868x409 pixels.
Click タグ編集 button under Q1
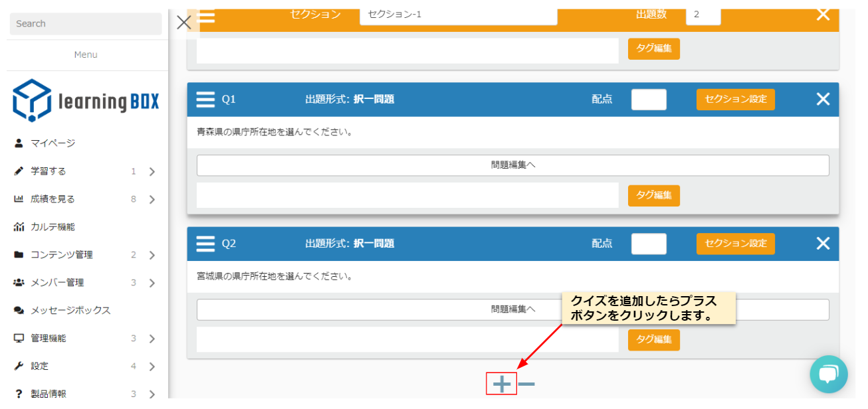click(653, 195)
